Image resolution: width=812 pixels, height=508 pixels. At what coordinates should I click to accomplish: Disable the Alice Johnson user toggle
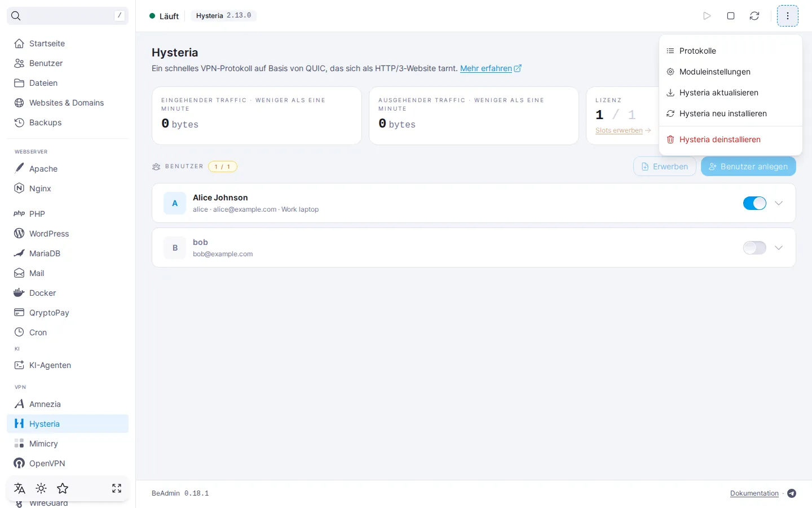pyautogui.click(x=754, y=203)
